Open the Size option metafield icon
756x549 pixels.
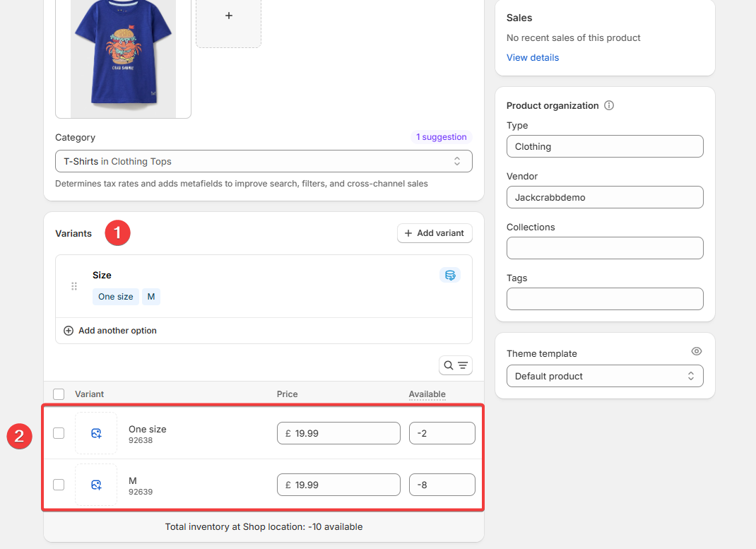pos(450,276)
